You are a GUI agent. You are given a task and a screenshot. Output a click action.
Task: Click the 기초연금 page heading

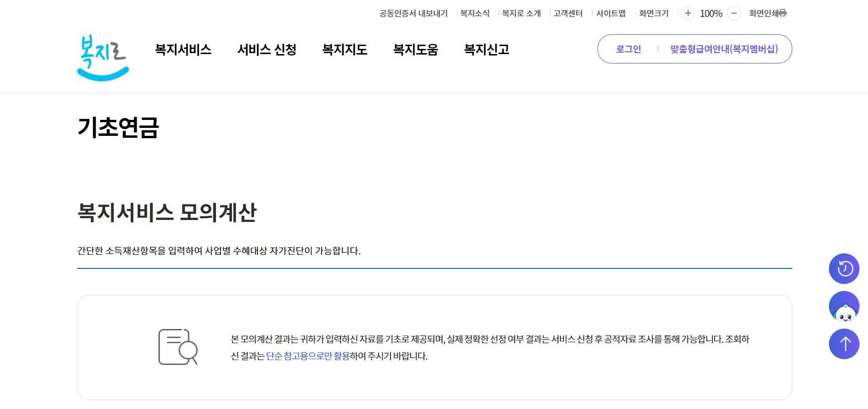coord(118,127)
